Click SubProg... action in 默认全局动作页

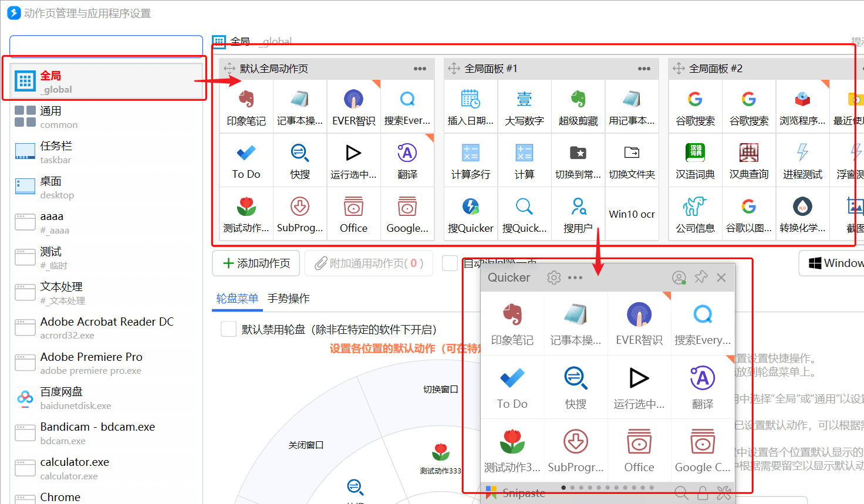pyautogui.click(x=300, y=214)
